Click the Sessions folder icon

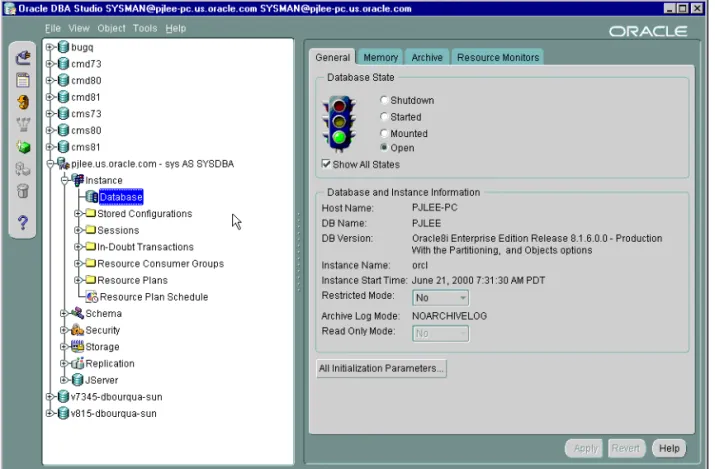pos(91,230)
